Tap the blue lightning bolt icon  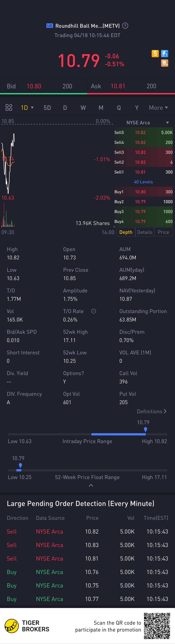point(165,54)
